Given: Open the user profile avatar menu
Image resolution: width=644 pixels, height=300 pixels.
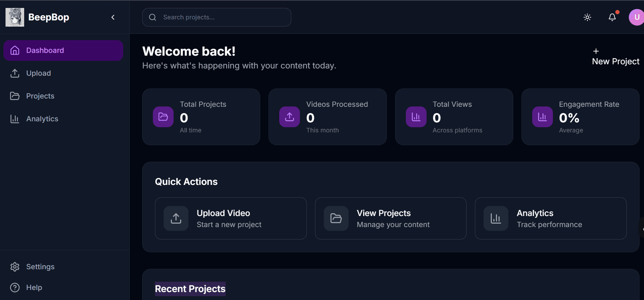Looking at the screenshot, I should [636, 17].
